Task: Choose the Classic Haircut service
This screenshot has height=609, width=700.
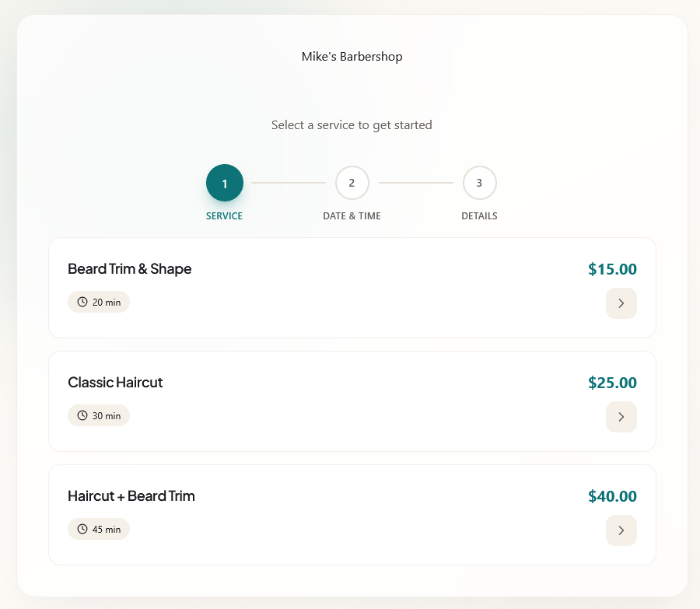Action: click(352, 401)
